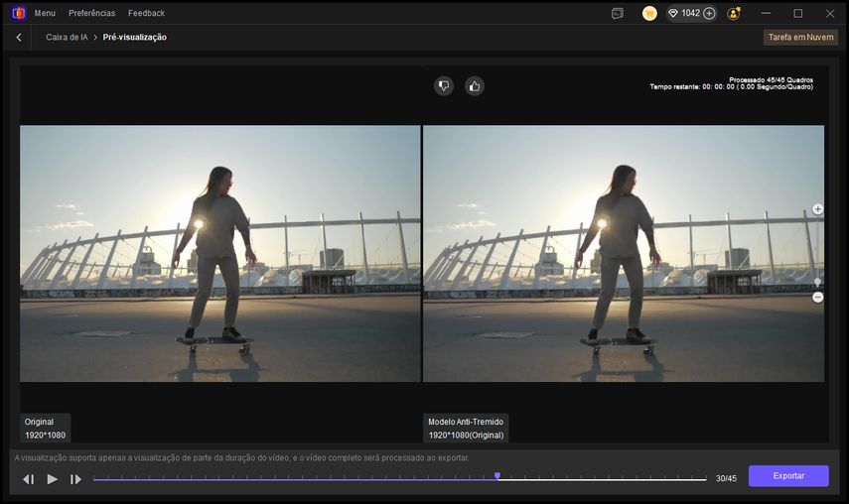Open the Feedback menu
The height and width of the screenshot is (504, 849).
tap(146, 13)
